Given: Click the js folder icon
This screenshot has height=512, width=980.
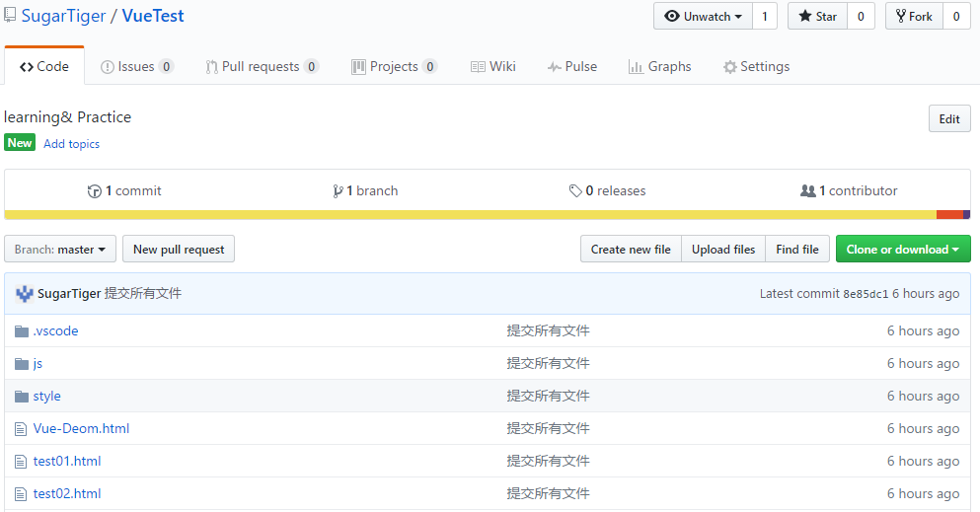Looking at the screenshot, I should pyautogui.click(x=22, y=363).
